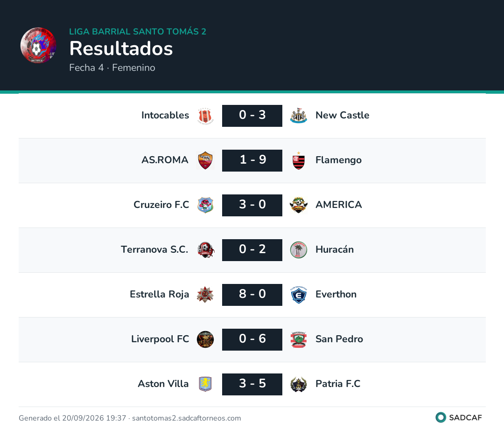This screenshot has width=504, height=442.
Task: Open the Liverpool FC team name
Action: click(x=160, y=339)
